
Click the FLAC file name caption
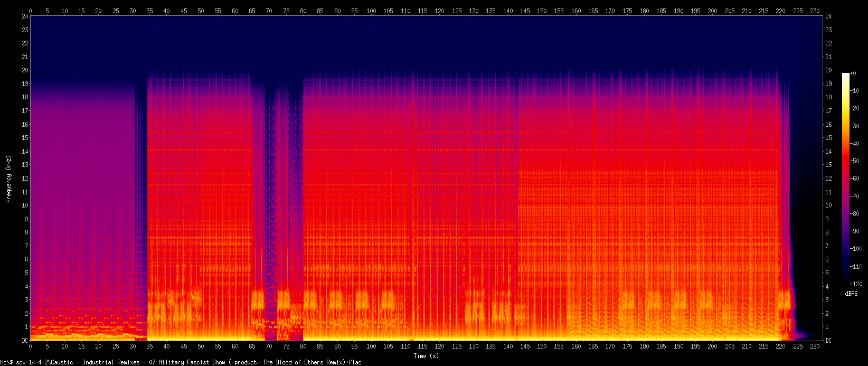point(181,362)
